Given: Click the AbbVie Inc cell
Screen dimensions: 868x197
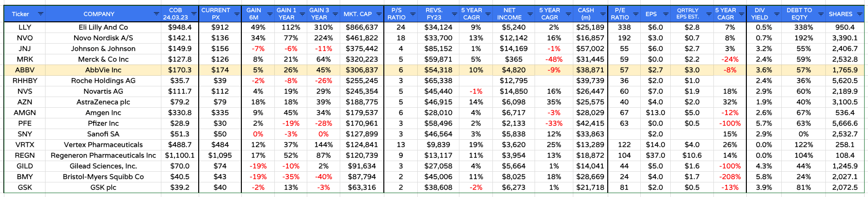Looking at the screenshot, I should pyautogui.click(x=104, y=70).
